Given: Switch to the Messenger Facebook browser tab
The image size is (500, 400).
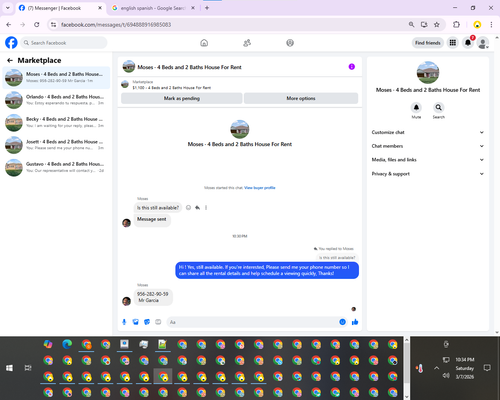Looking at the screenshot, I should point(60,8).
